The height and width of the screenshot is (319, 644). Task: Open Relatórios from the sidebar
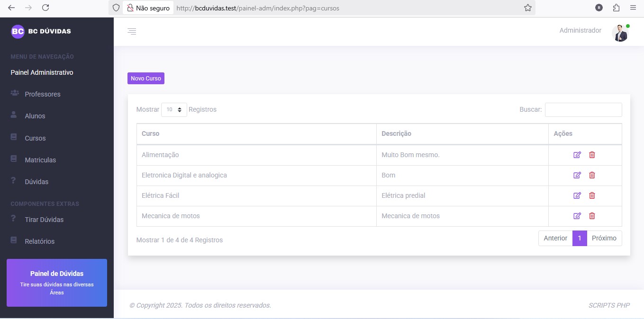click(39, 241)
